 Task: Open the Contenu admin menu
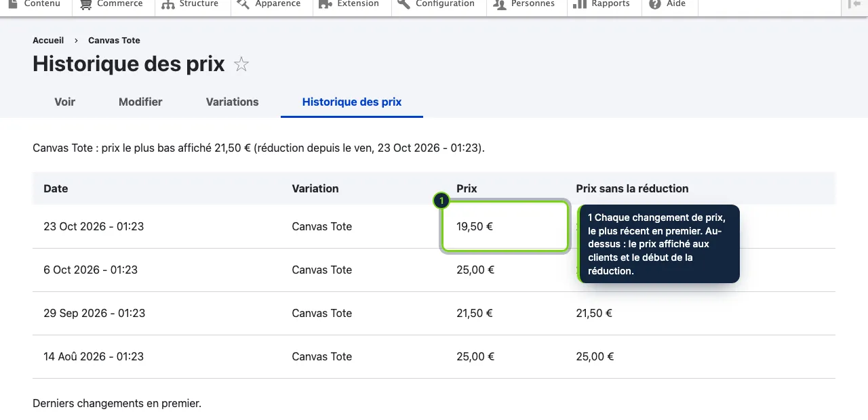tap(34, 4)
